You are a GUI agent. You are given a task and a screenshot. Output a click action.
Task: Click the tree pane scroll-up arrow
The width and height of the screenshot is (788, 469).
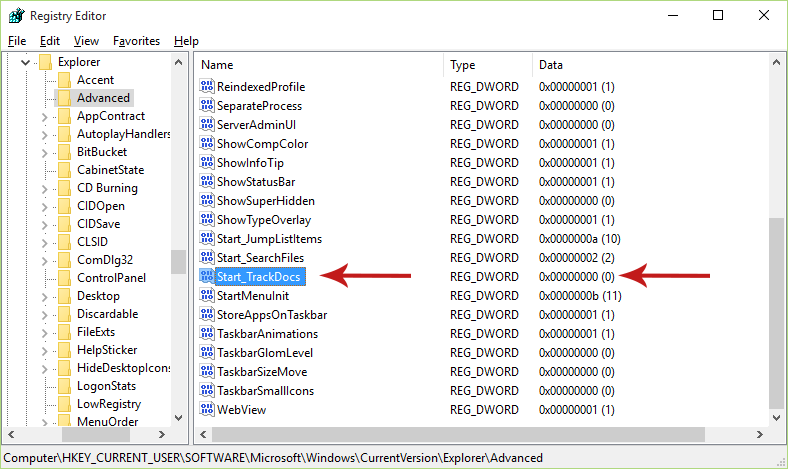(178, 62)
